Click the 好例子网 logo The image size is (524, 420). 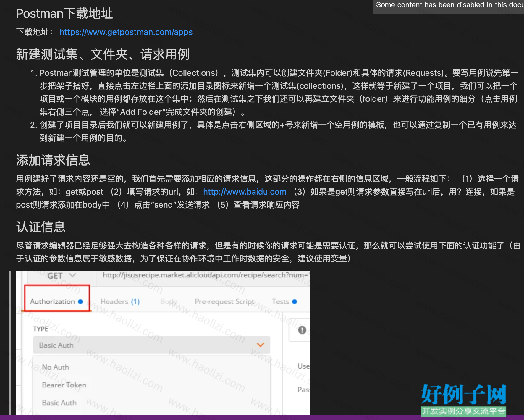pos(464,400)
